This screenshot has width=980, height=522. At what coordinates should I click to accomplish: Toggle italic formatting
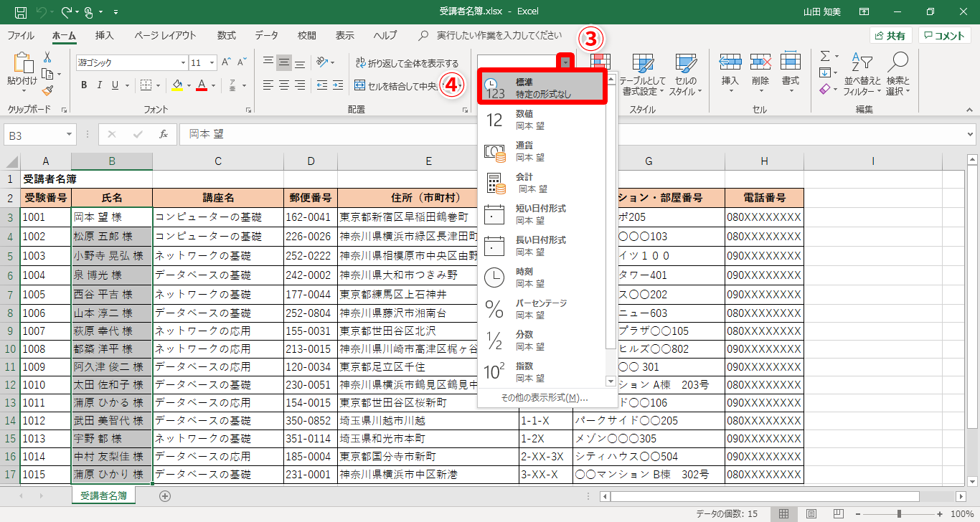click(x=100, y=85)
